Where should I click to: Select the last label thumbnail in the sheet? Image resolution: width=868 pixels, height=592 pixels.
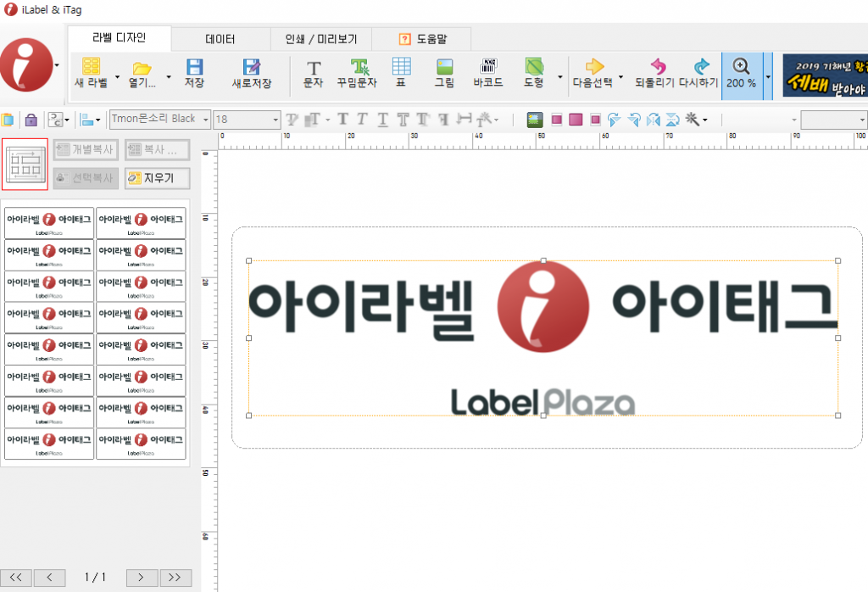142,444
